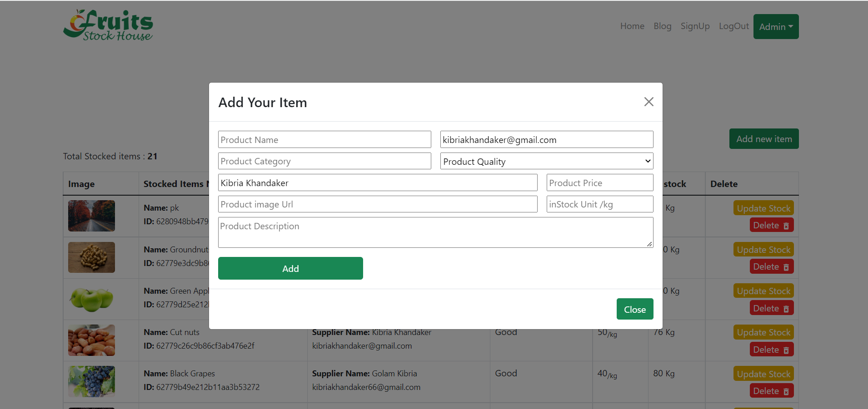Viewport: 868px width, 409px height.
Task: Open the SignUp page
Action: [695, 26]
